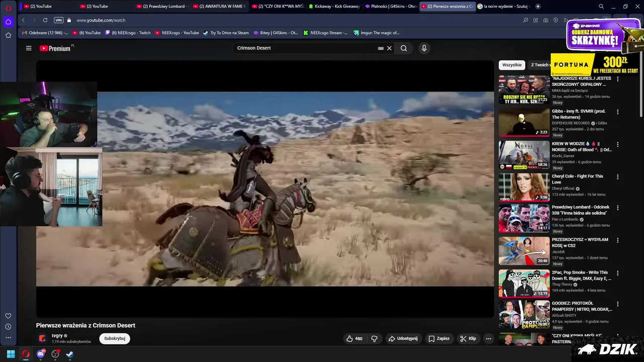644x362 pixels.
Task: Click the www.youtube.com/watch address bar
Action: 101,20
